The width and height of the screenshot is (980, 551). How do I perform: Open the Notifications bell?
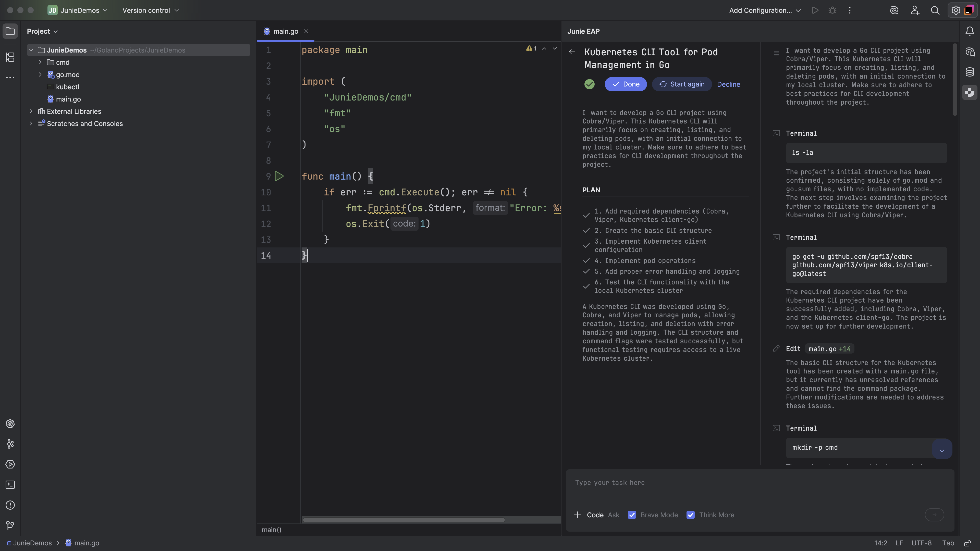click(x=970, y=31)
